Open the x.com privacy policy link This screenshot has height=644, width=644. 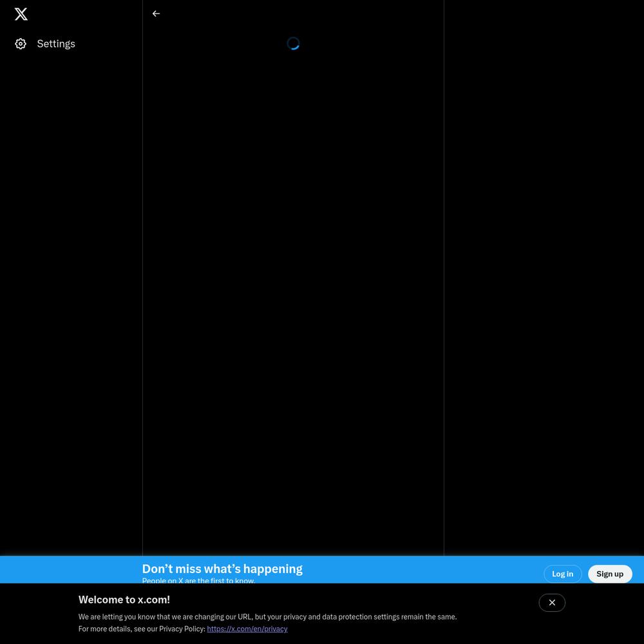(x=247, y=629)
